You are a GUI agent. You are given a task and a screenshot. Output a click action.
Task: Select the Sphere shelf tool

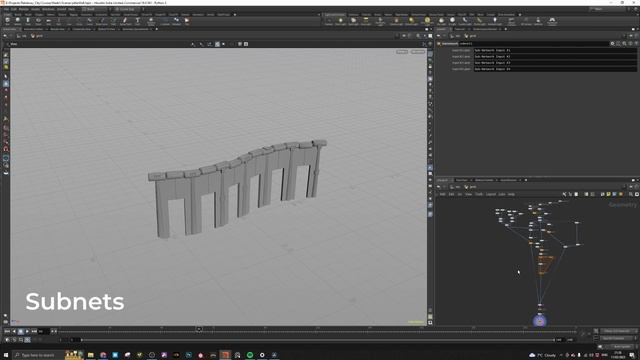click(x=18, y=21)
